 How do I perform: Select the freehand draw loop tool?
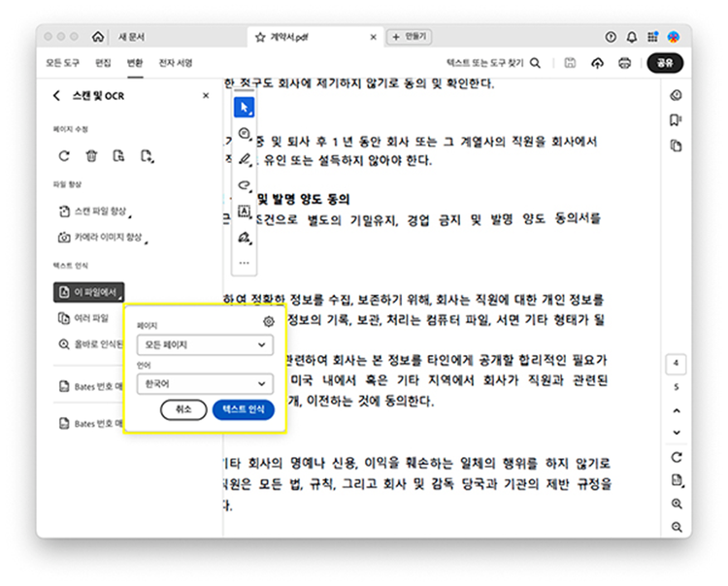245,185
